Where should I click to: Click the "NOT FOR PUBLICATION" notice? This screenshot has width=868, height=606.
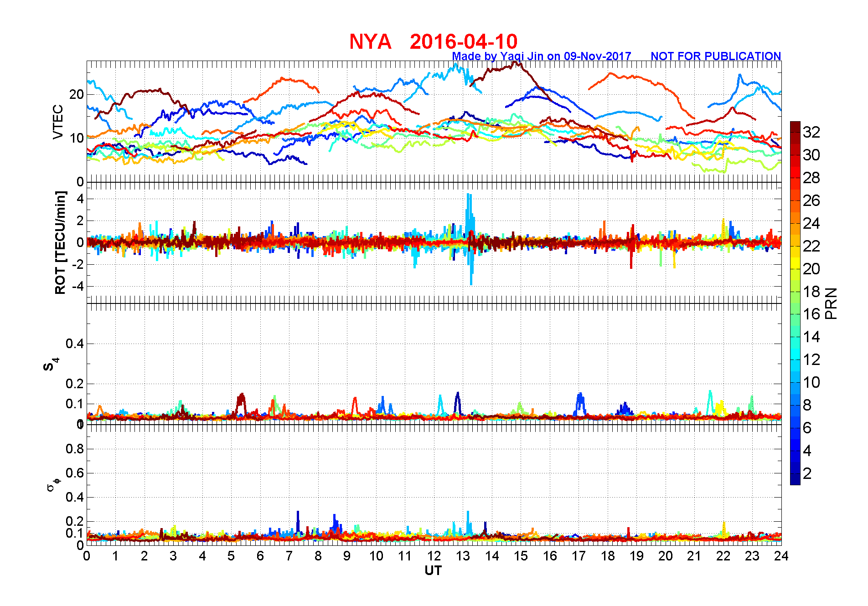[x=716, y=56]
